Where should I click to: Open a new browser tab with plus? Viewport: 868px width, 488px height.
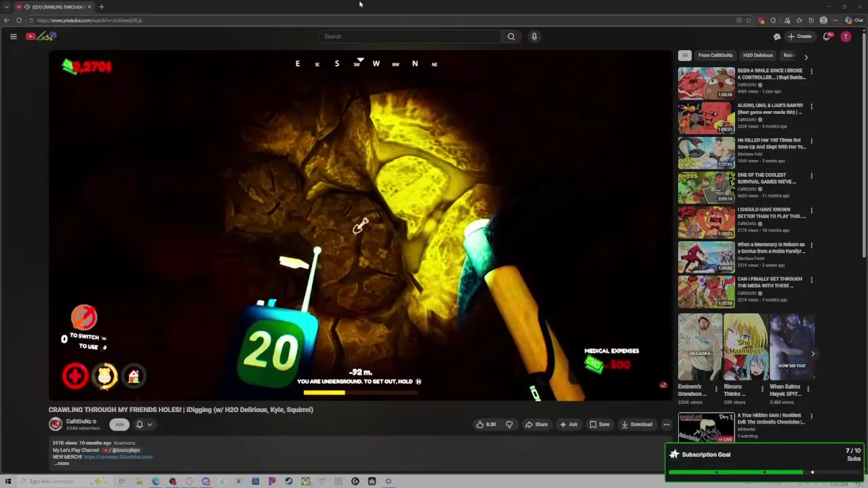(101, 7)
